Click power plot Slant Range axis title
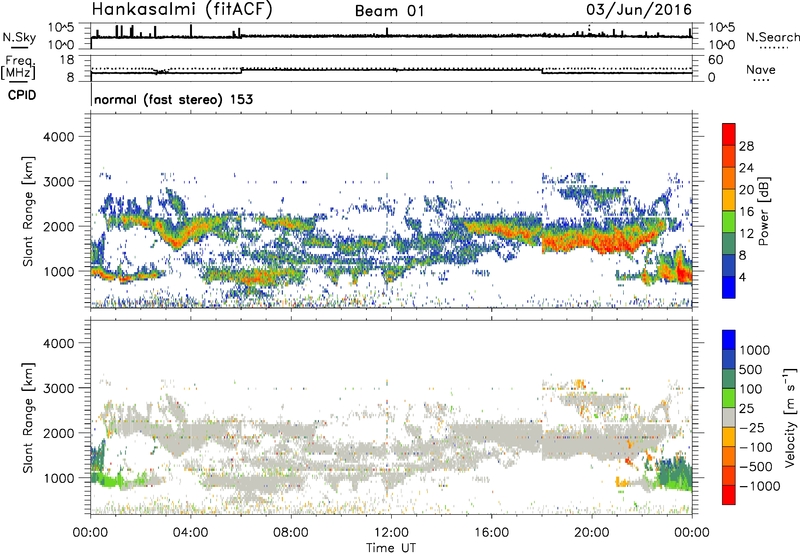The image size is (800, 554). click(28, 211)
